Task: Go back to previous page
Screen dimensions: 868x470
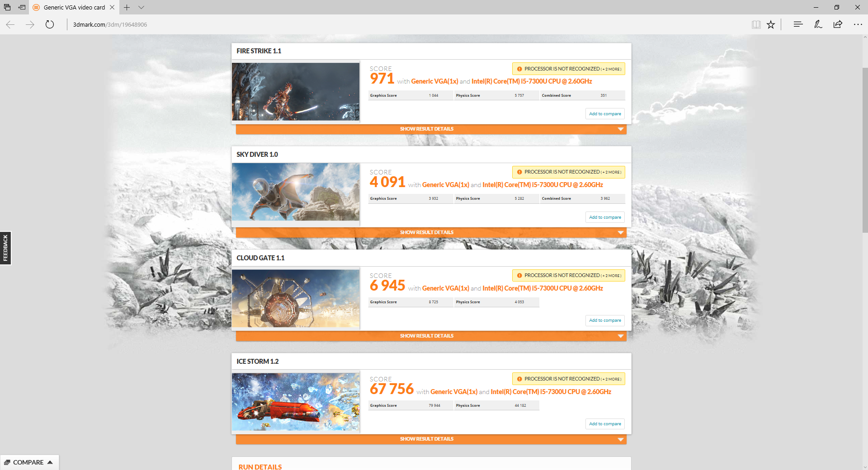Action: click(10, 24)
